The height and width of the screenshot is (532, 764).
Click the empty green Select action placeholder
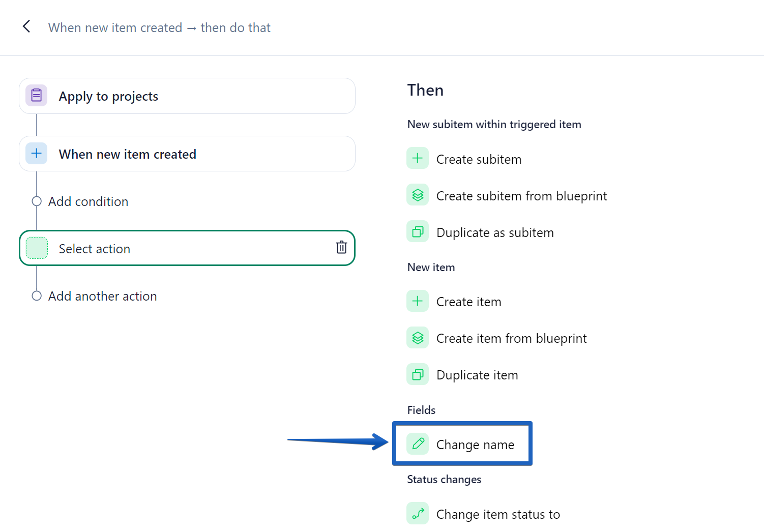37,248
